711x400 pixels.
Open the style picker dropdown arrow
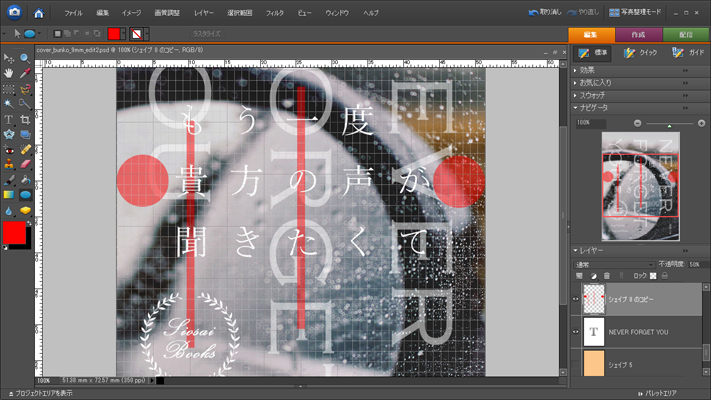tap(146, 34)
